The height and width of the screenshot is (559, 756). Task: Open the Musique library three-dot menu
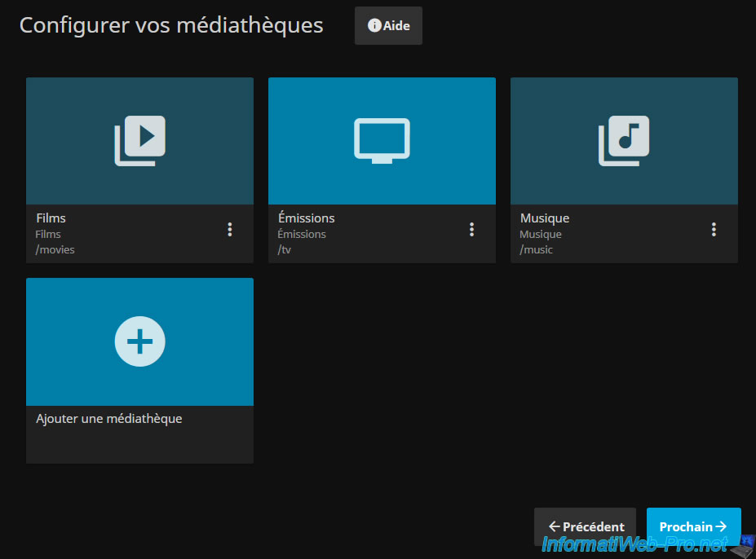click(714, 230)
